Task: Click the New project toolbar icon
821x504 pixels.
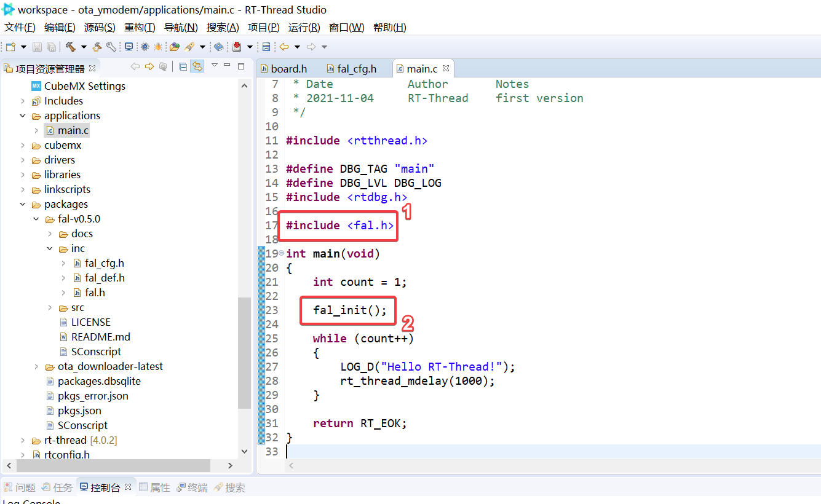Action: click(x=10, y=47)
